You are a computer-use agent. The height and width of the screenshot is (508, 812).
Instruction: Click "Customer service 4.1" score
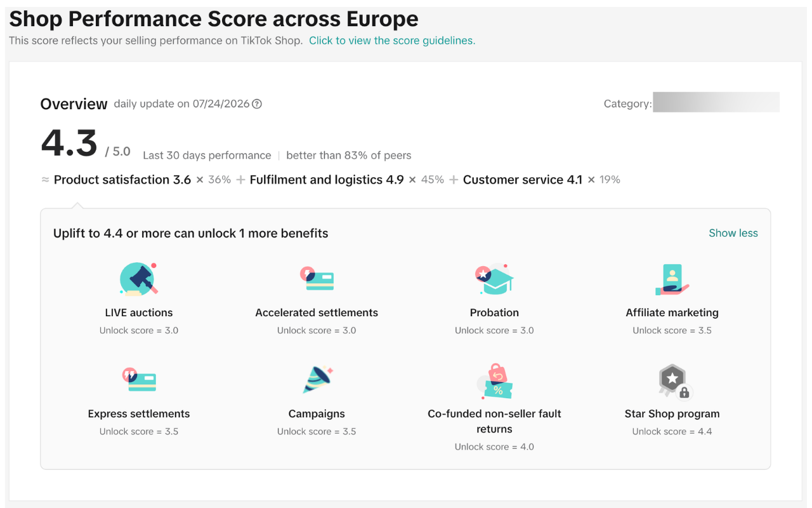(x=523, y=180)
